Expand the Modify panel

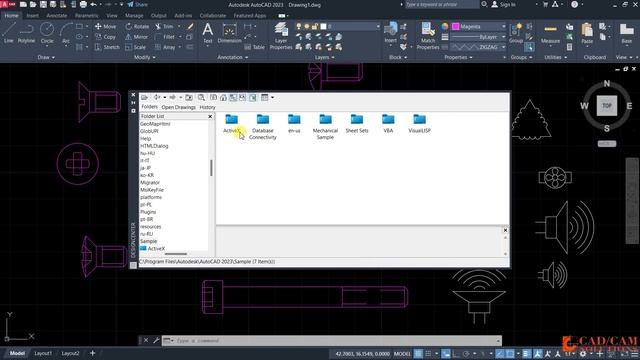[145, 58]
